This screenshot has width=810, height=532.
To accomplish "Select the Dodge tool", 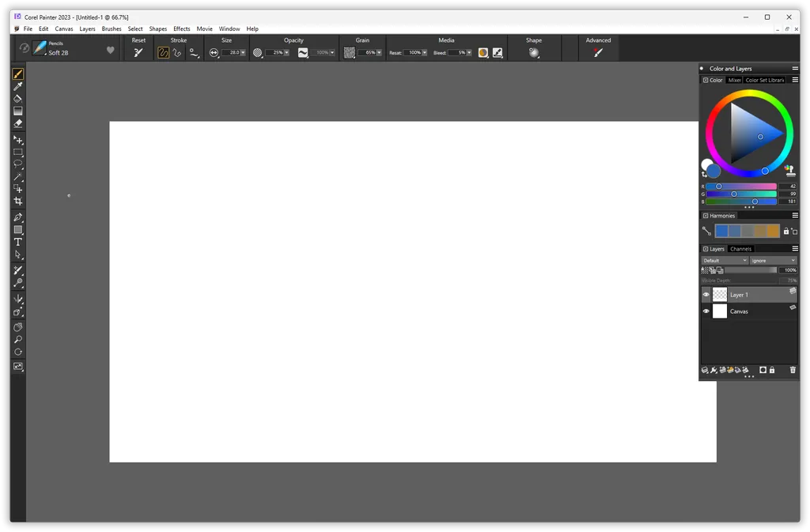I will click(x=17, y=283).
